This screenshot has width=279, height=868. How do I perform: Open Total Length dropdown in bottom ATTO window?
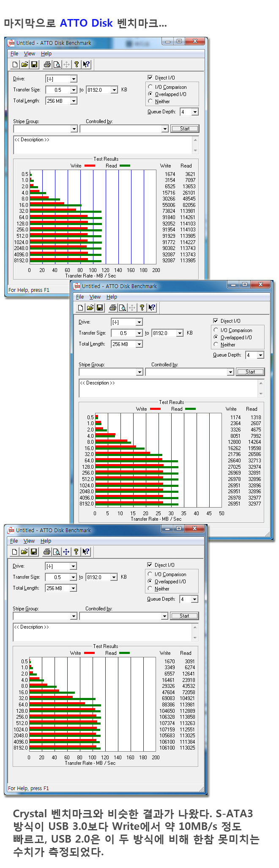pyautogui.click(x=74, y=588)
